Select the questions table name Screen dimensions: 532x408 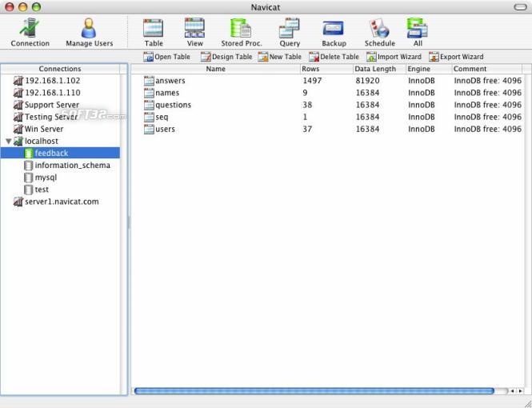pyautogui.click(x=173, y=105)
